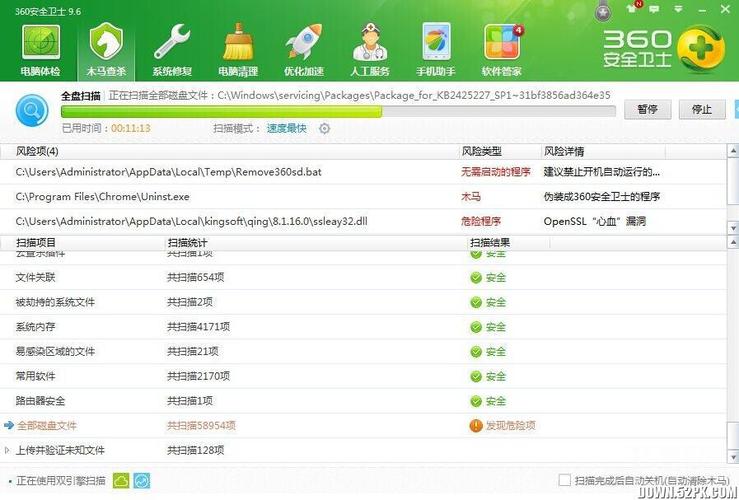Open 人工服务 doctor icon
Screen dimensions: 739x500
click(x=370, y=42)
